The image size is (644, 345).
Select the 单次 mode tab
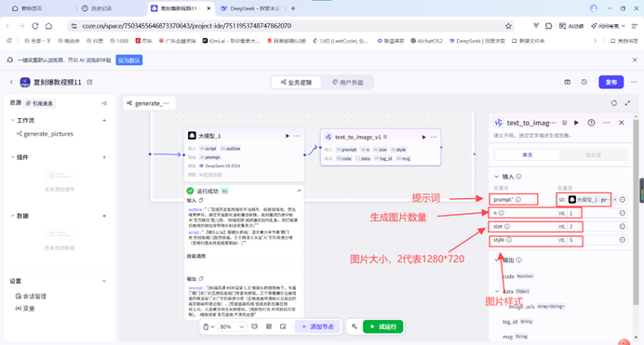528,154
